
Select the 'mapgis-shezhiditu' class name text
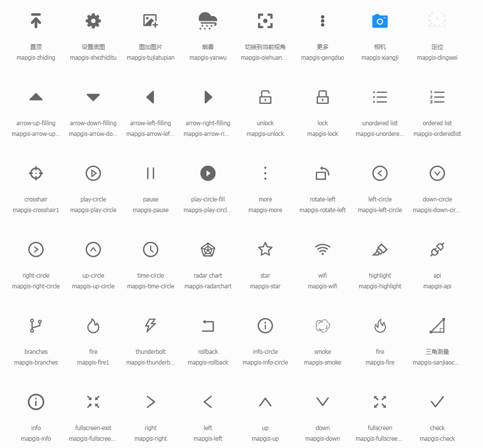tap(93, 58)
